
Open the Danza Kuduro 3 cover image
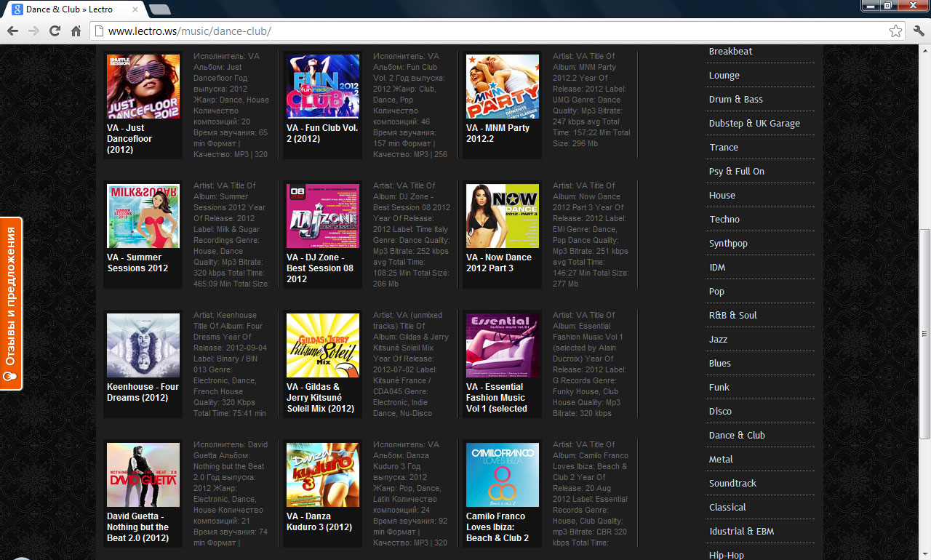click(323, 475)
